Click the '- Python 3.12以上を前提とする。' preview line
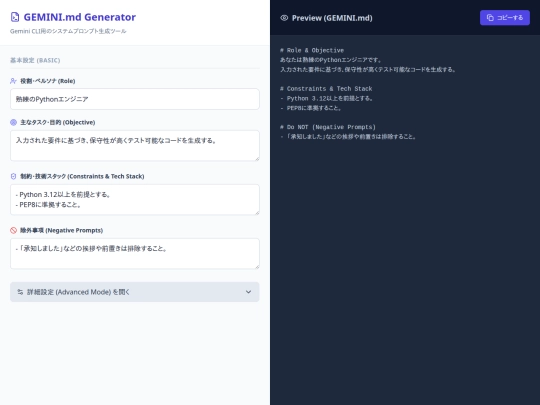540x405 pixels. [326, 98]
